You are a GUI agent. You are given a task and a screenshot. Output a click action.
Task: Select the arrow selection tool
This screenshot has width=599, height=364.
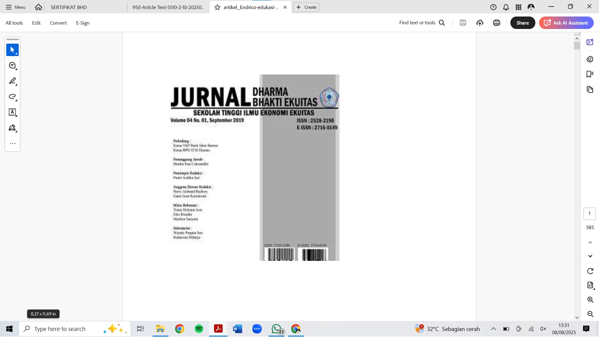(x=12, y=50)
